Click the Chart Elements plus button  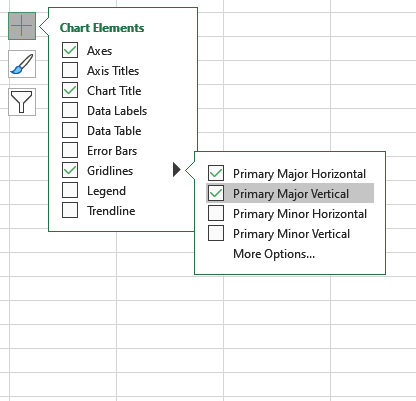(22, 26)
